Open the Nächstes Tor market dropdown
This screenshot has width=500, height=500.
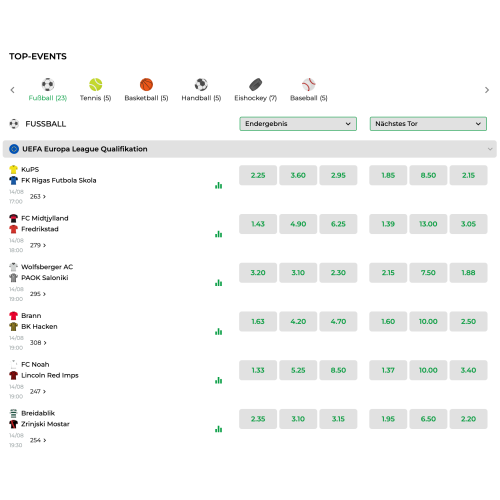428,124
